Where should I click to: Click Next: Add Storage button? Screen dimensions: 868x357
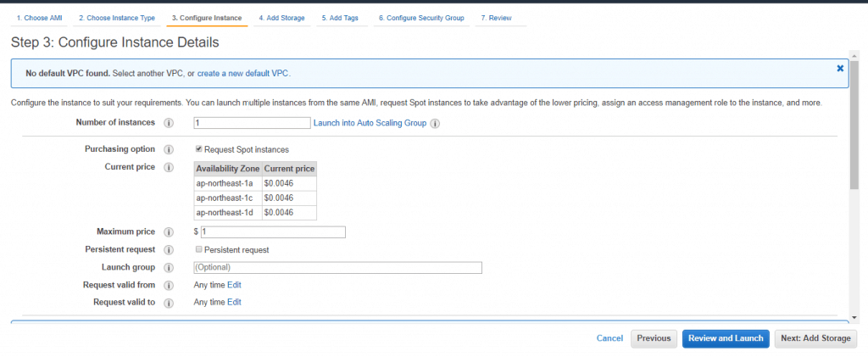click(816, 338)
